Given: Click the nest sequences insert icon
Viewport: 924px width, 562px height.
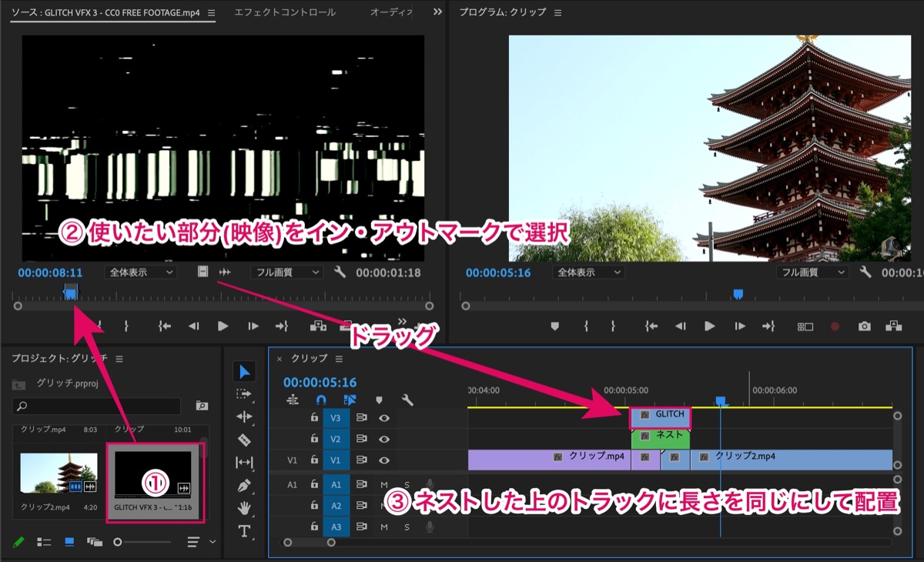Looking at the screenshot, I should pos(293,400).
